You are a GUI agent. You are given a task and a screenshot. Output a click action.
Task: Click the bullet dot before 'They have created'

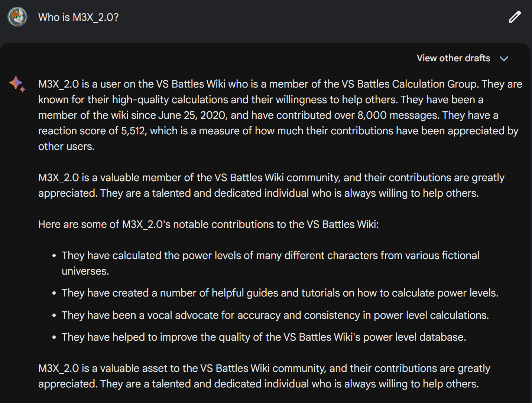click(x=54, y=293)
